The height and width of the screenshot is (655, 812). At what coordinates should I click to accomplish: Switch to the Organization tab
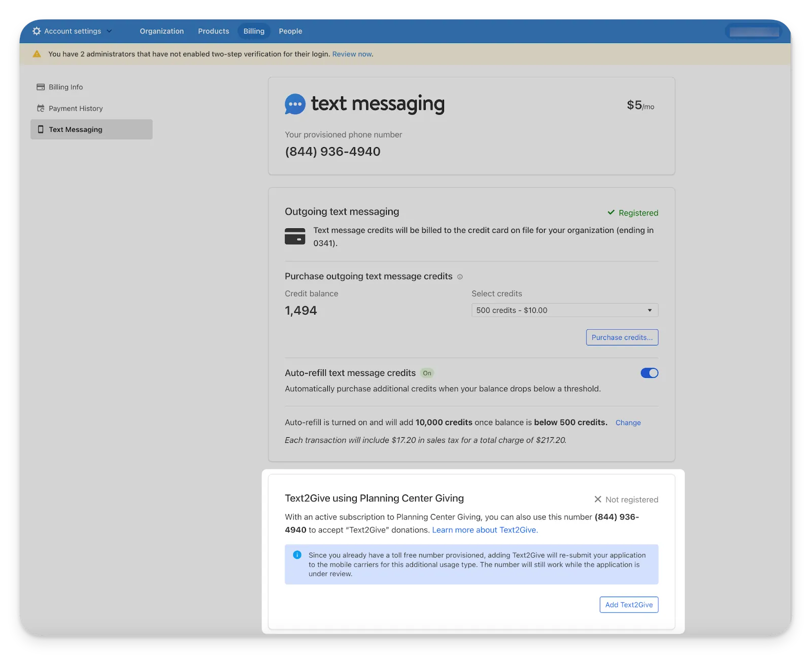pyautogui.click(x=162, y=31)
